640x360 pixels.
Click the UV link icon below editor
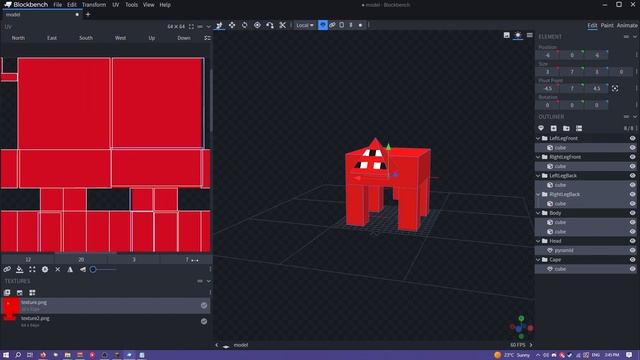coord(7,269)
